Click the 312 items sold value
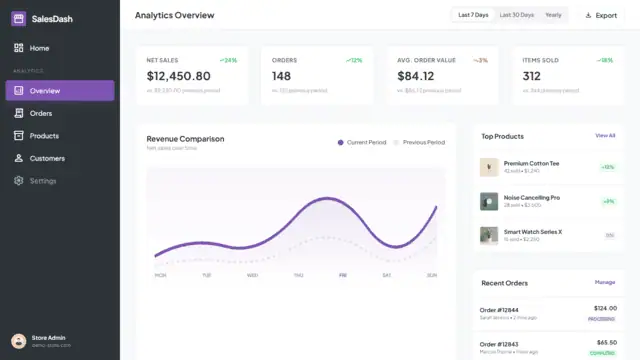640x360 pixels. (531, 76)
